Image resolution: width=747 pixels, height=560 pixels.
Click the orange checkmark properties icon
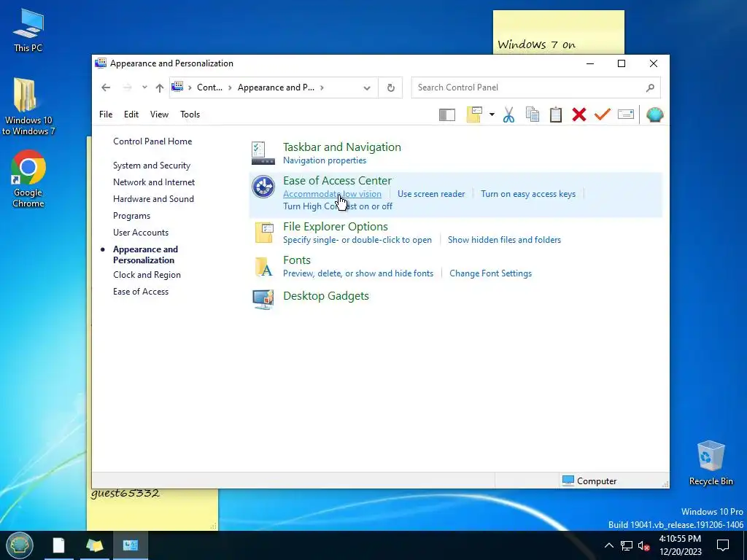tap(602, 114)
